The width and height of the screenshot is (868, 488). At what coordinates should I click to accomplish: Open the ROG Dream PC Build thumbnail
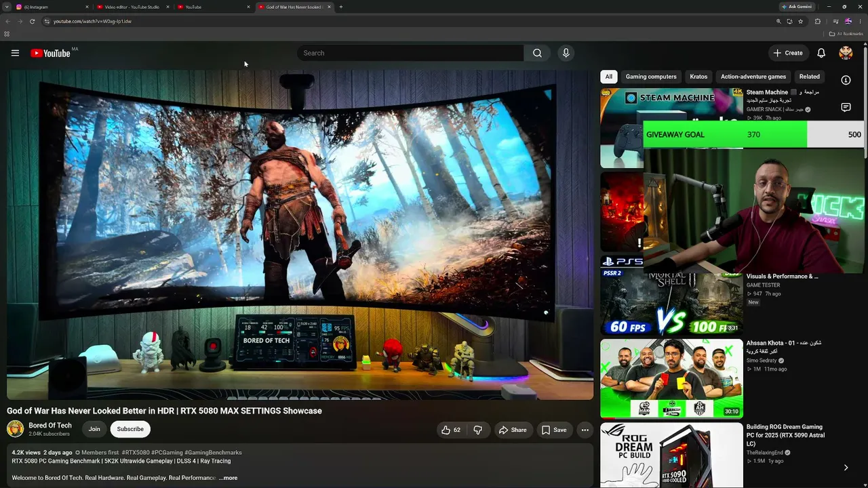671,455
